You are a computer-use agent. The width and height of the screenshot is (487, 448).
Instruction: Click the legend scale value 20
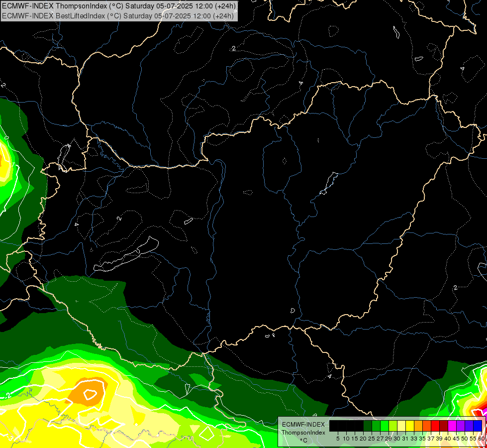pyautogui.click(x=363, y=439)
